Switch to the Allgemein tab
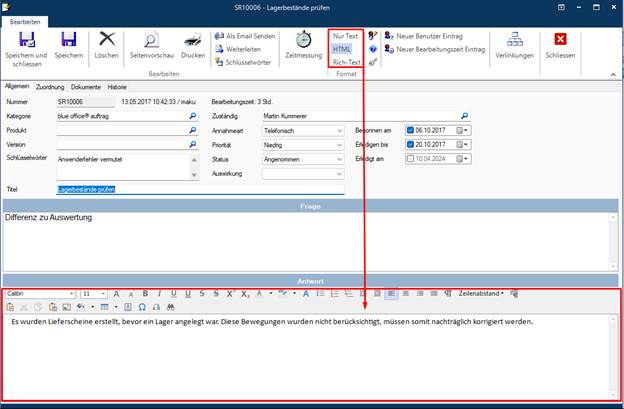This screenshot has height=409, width=624. coord(17,86)
